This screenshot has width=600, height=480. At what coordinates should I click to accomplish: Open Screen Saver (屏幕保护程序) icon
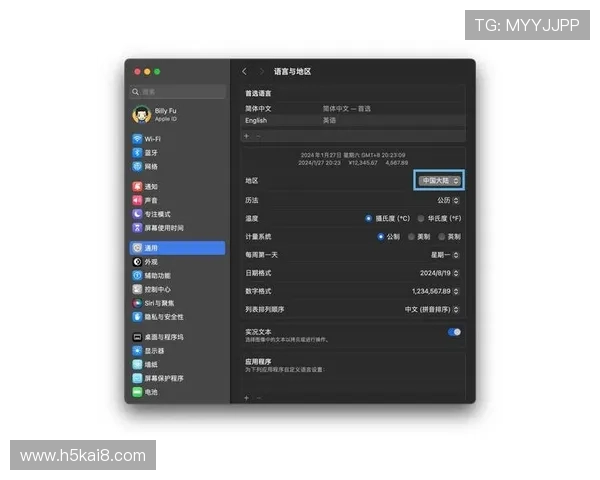137,378
